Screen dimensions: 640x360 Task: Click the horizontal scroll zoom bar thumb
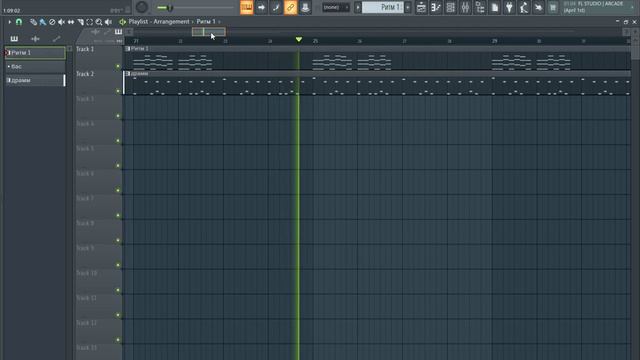(x=209, y=32)
